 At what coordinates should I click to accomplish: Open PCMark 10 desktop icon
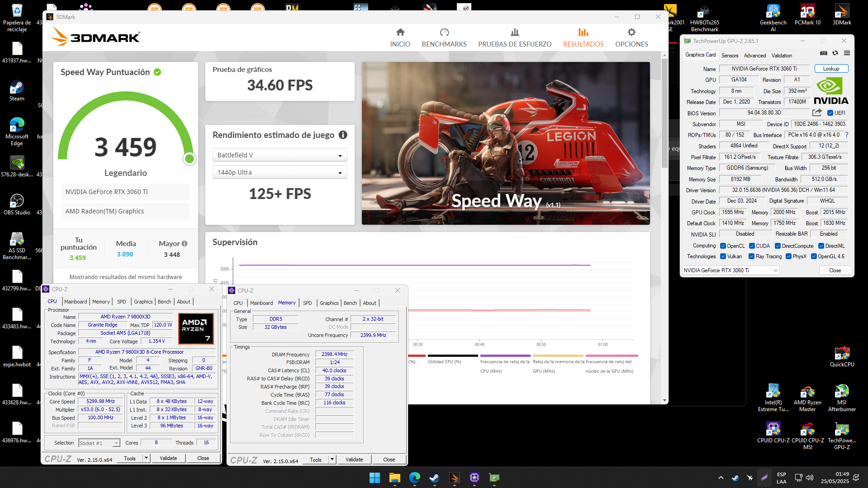pos(807,15)
